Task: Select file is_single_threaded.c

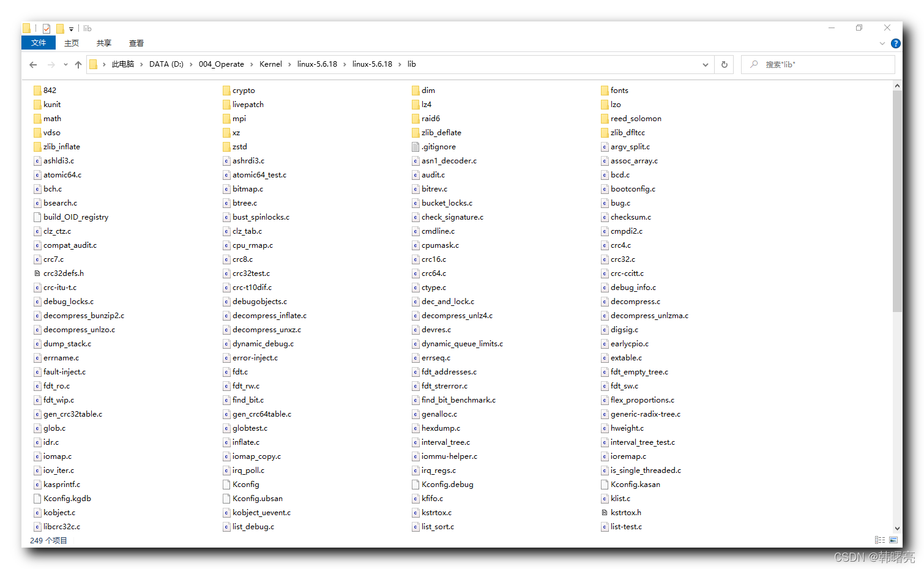Action: click(646, 470)
